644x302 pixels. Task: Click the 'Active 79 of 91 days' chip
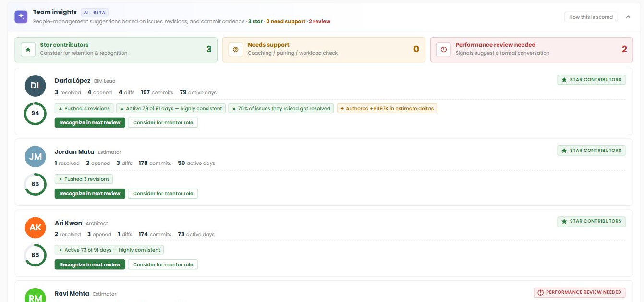[171, 108]
